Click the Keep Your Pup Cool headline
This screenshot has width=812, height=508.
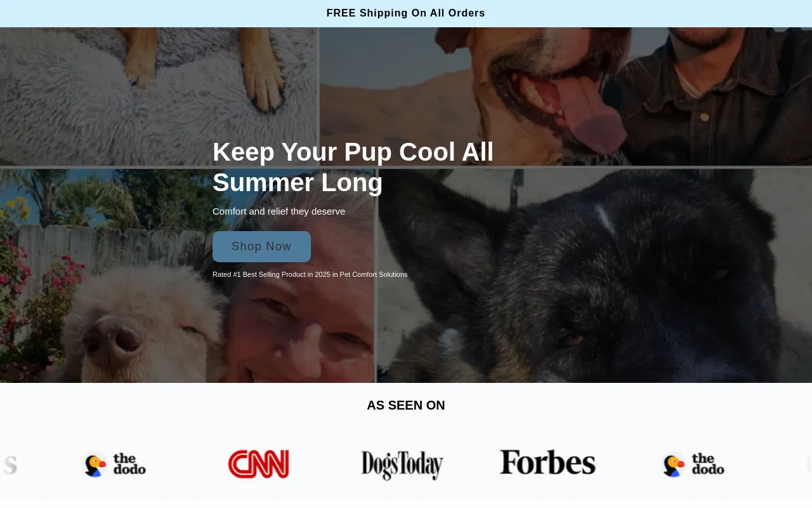pyautogui.click(x=353, y=167)
